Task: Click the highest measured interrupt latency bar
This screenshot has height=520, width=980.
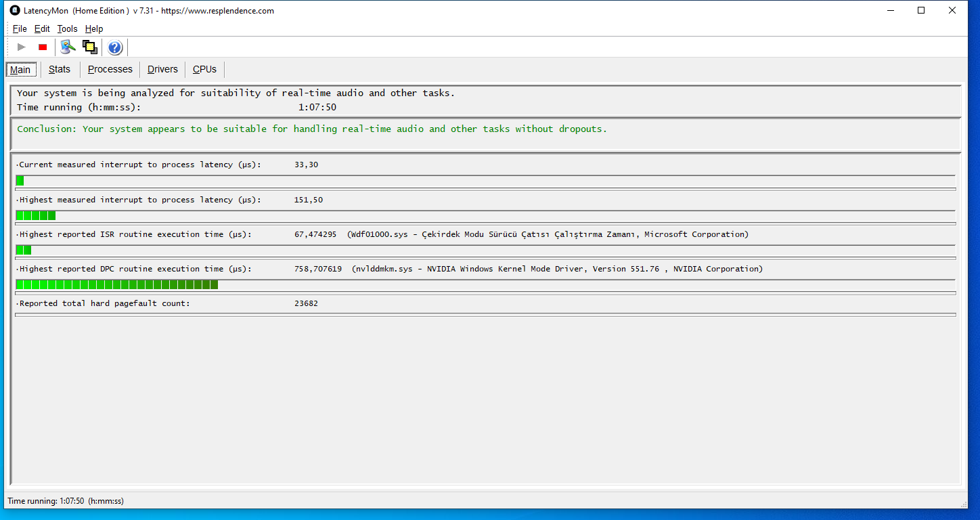Action: tap(485, 216)
